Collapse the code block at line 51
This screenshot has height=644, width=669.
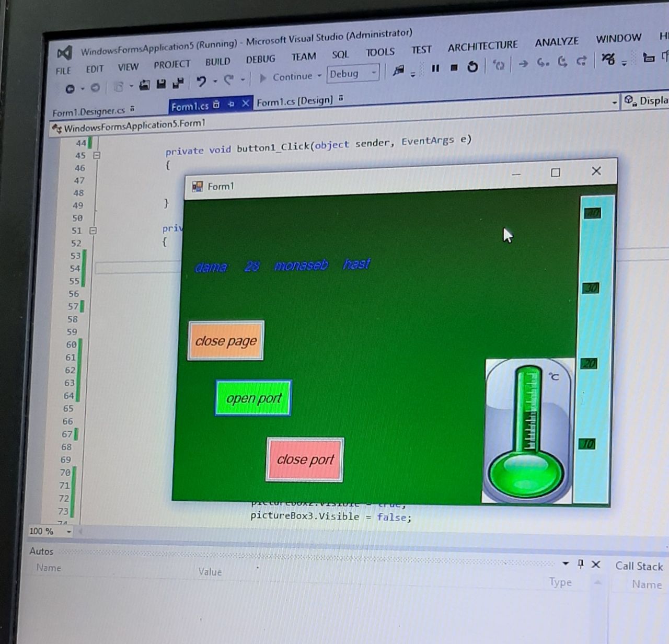(93, 231)
